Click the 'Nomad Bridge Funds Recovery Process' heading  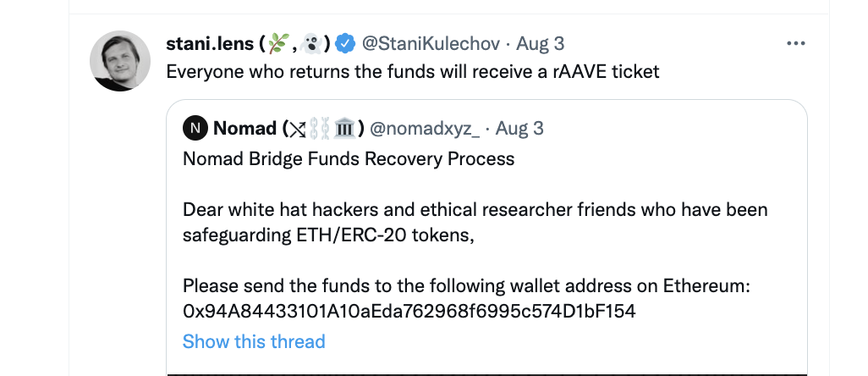pos(349,159)
